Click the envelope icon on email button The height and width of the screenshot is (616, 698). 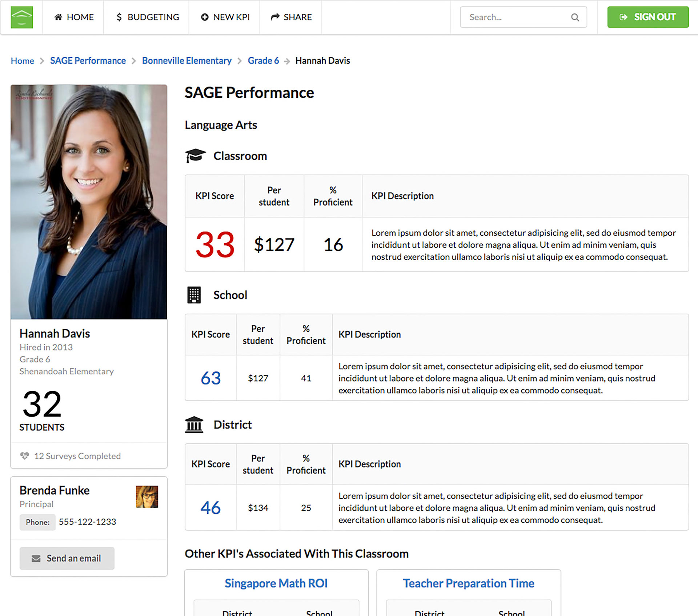36,558
